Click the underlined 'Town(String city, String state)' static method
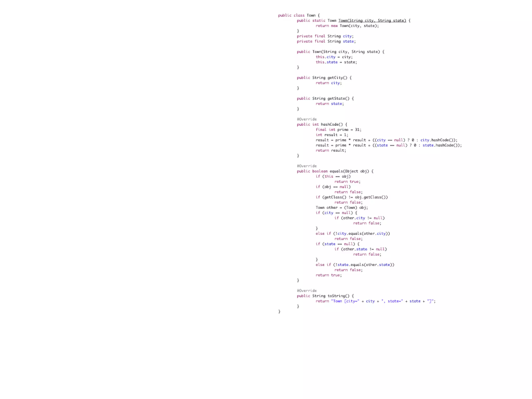Screen dimensions: 532x399 pos(372,21)
